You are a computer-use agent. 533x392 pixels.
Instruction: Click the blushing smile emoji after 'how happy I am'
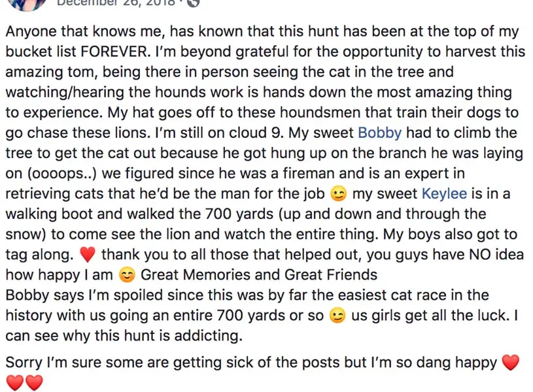pyautogui.click(x=127, y=275)
